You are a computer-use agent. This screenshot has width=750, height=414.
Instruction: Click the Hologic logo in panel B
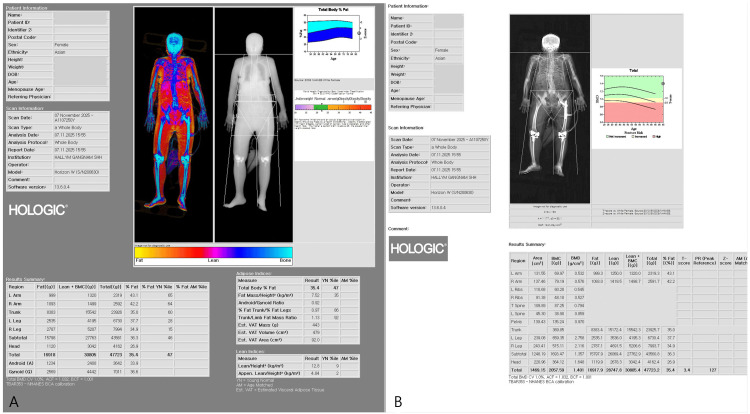(x=418, y=248)
